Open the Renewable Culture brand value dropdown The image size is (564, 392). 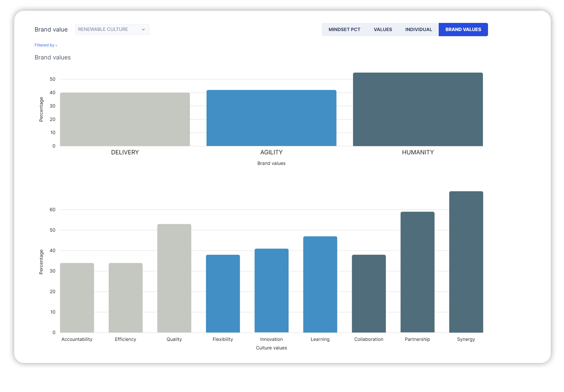click(x=112, y=29)
